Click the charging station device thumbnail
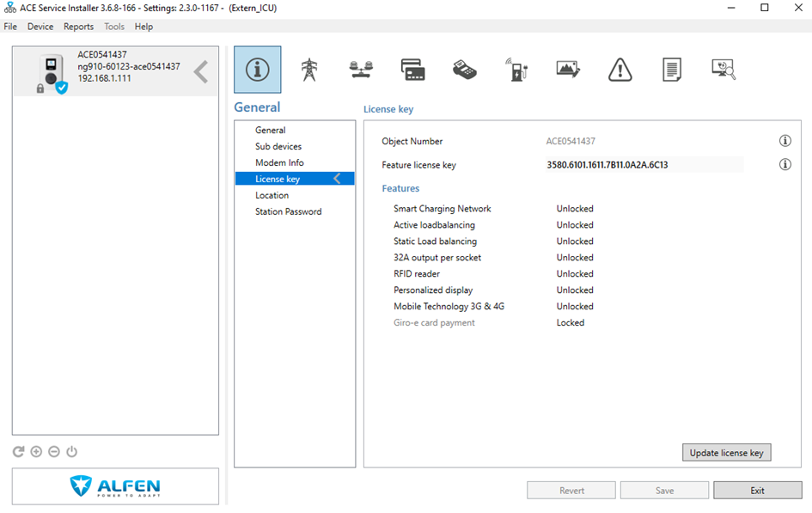The height and width of the screenshot is (513, 812). [x=52, y=74]
